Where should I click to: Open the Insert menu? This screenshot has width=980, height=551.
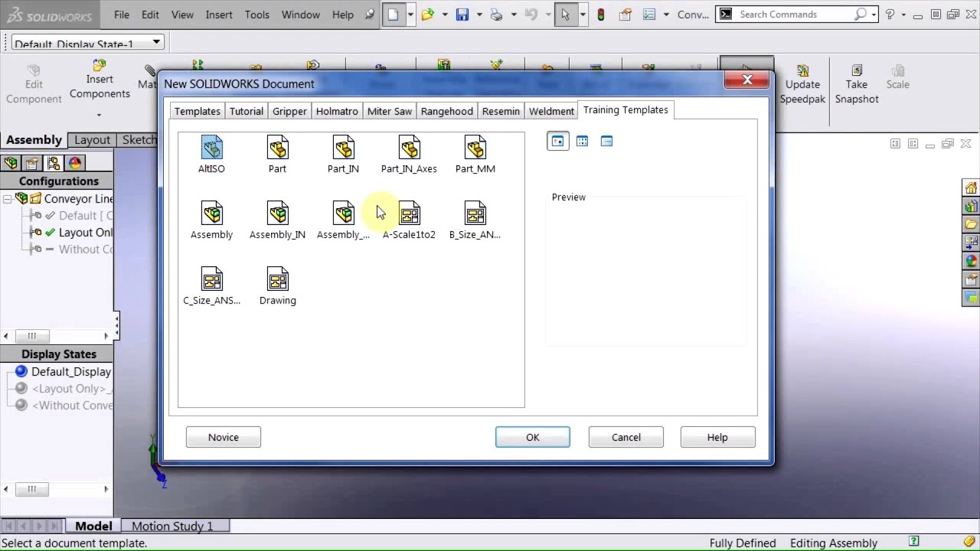[x=219, y=15]
